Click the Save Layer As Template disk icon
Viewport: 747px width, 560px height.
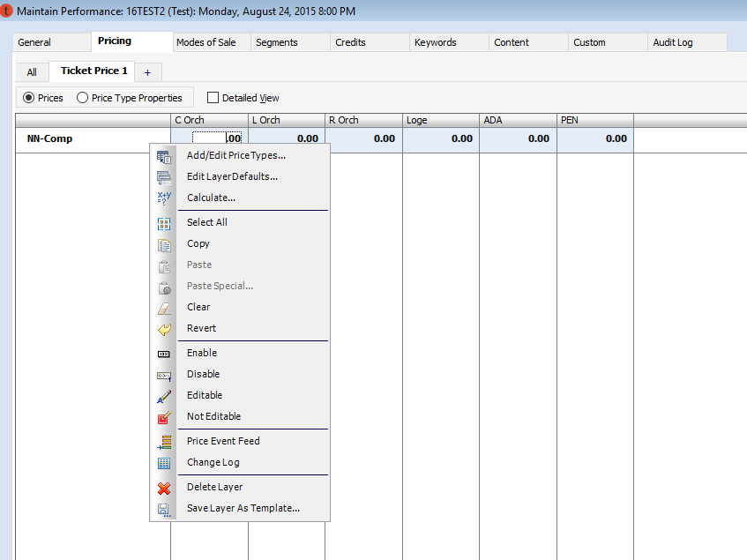[x=164, y=510]
